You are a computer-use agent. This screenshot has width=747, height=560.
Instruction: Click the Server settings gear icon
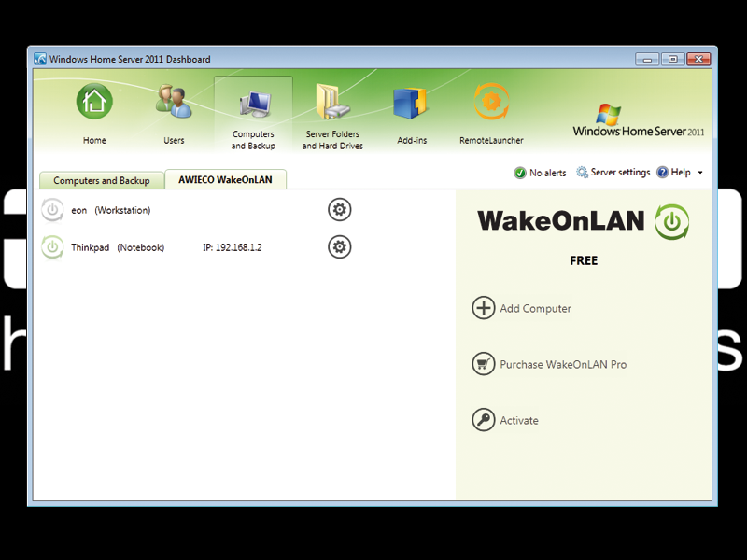(x=582, y=173)
